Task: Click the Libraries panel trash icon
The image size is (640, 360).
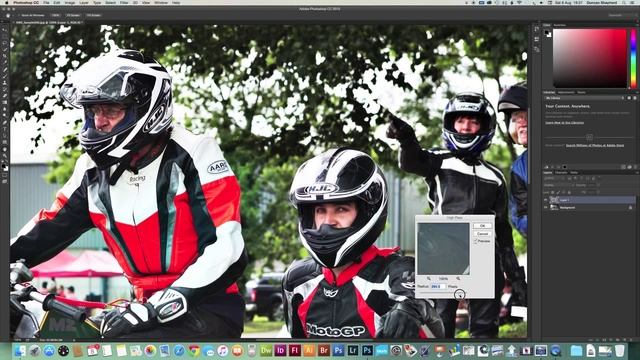Action: click(635, 167)
